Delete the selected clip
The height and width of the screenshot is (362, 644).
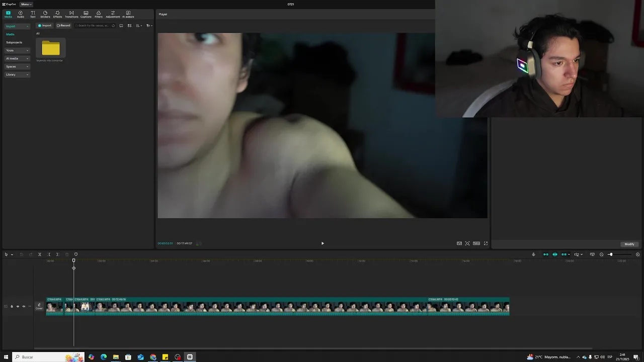67,254
